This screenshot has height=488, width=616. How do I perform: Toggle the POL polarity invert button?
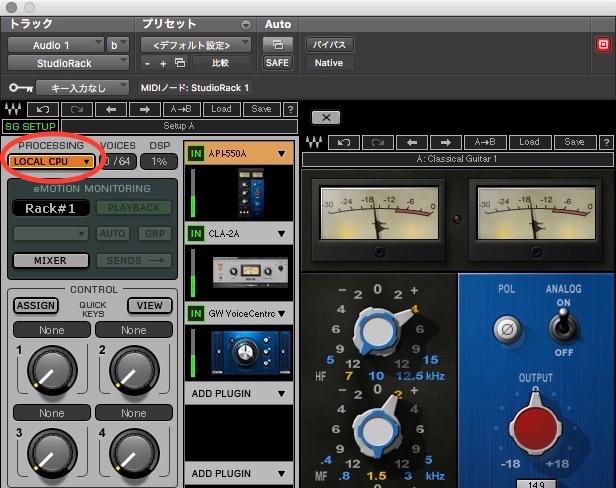pyautogui.click(x=507, y=329)
